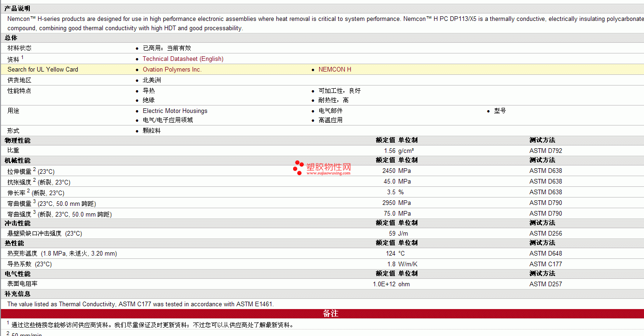Select the 可加工性，良好 feature bullet
Viewport: 644px width, 336px height.
pos(340,91)
